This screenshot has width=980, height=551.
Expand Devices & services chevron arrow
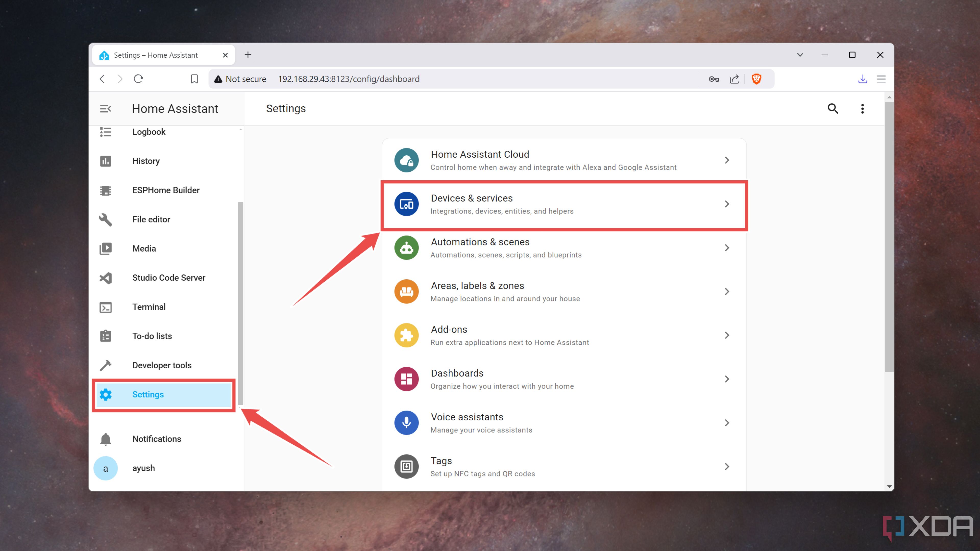(727, 204)
